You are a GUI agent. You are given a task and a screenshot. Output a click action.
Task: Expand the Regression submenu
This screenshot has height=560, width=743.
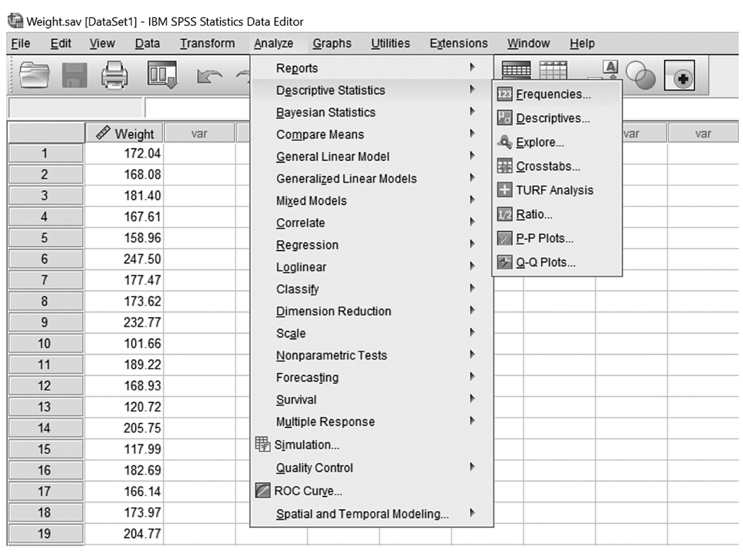point(307,245)
